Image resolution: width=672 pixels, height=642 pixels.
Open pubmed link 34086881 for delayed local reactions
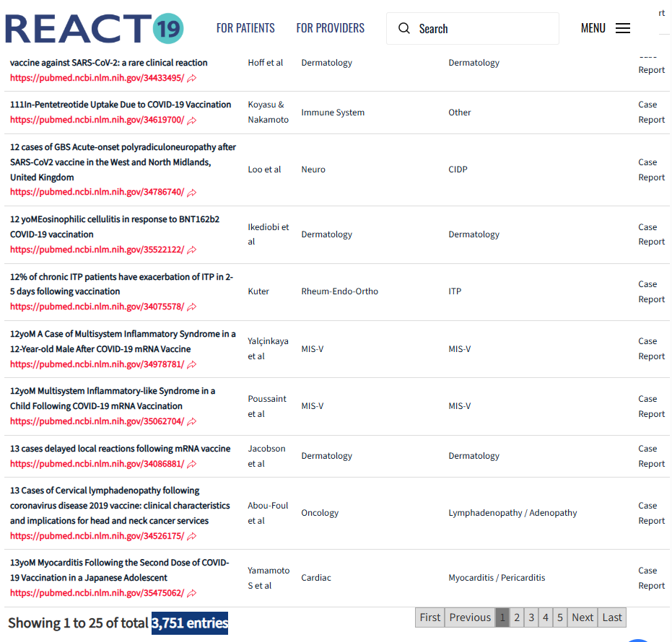(97, 464)
